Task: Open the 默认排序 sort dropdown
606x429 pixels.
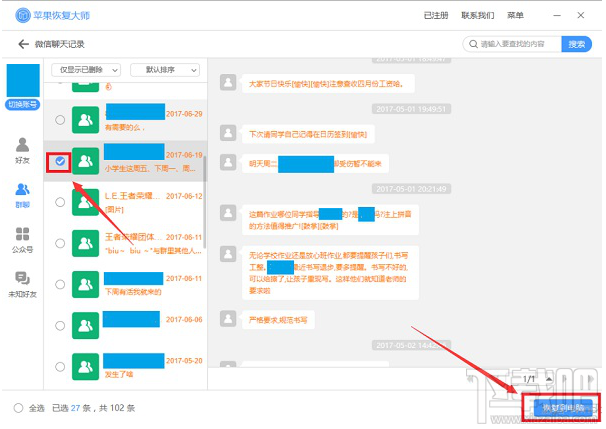Action: click(165, 70)
